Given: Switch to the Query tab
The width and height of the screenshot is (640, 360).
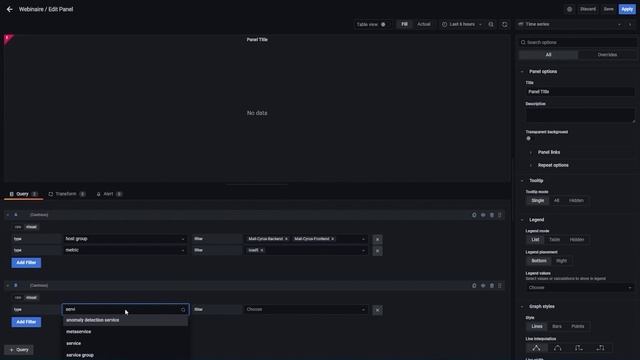Looking at the screenshot, I should pos(23,194).
